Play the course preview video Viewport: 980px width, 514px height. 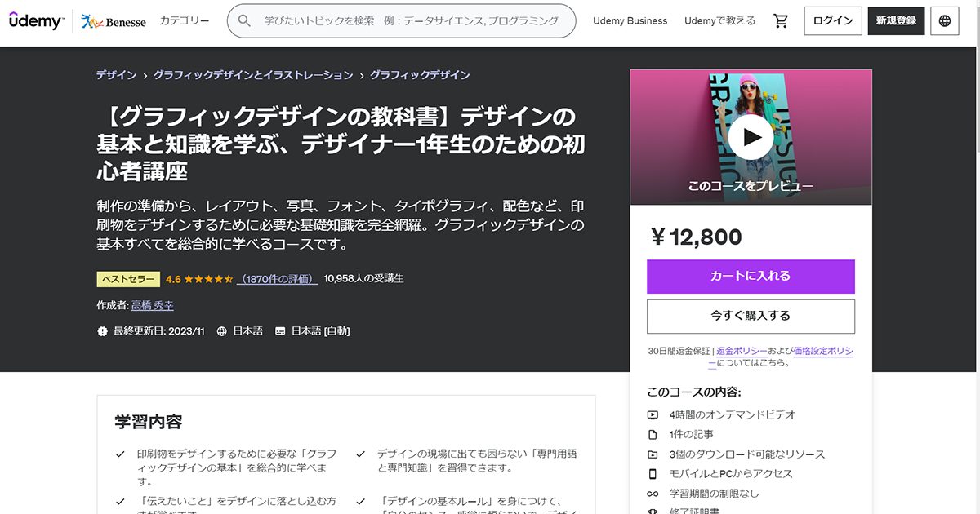tap(751, 137)
